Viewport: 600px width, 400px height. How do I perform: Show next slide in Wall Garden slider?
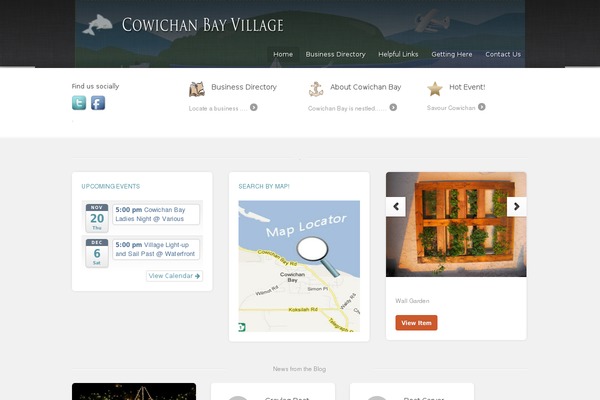[x=517, y=207]
